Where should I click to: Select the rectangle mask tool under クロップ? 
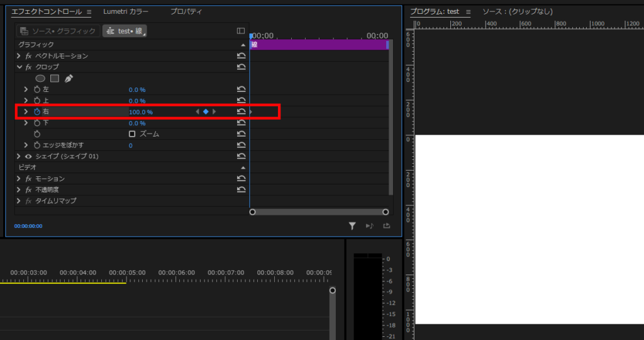55,79
